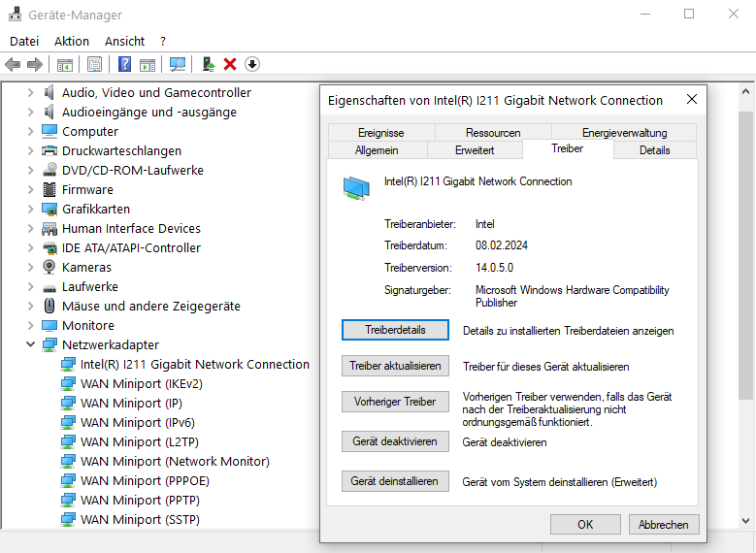Expand the Kameras node
This screenshot has height=553, width=756.
tap(30, 267)
